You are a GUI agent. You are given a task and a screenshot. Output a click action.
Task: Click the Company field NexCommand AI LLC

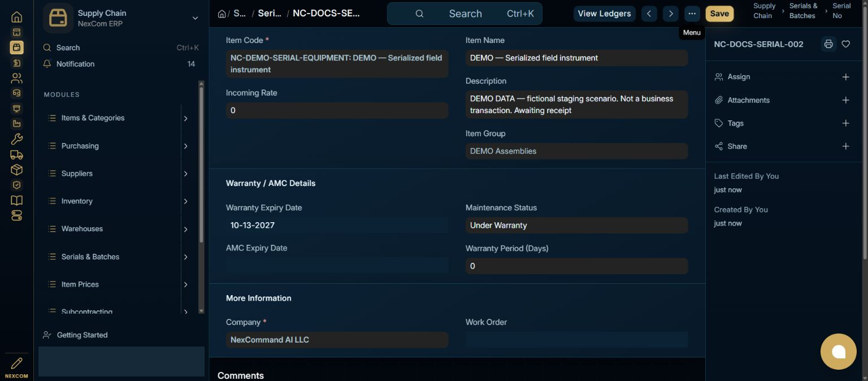337,340
